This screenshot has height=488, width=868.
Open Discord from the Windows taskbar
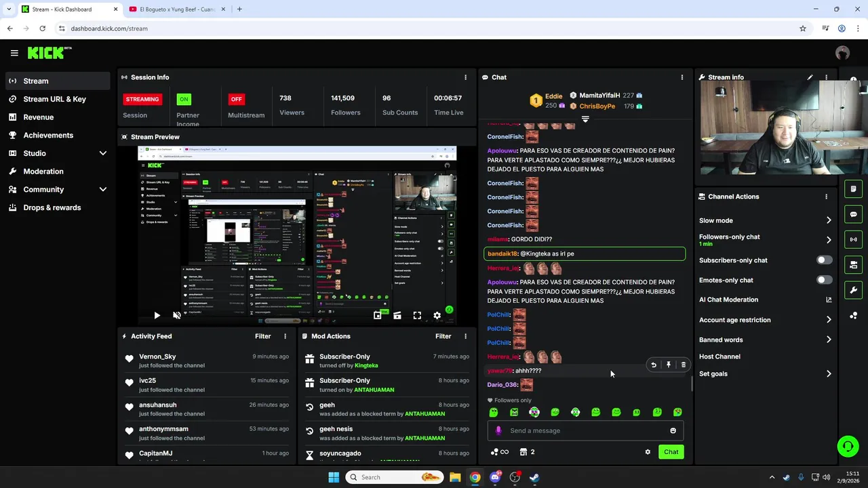pos(495,477)
